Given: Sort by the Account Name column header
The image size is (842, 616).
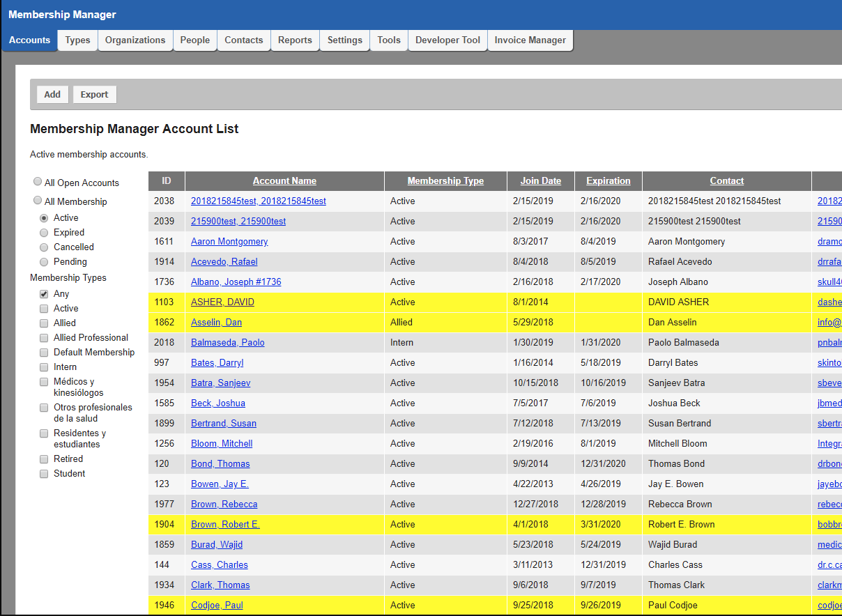Looking at the screenshot, I should pyautogui.click(x=284, y=181).
